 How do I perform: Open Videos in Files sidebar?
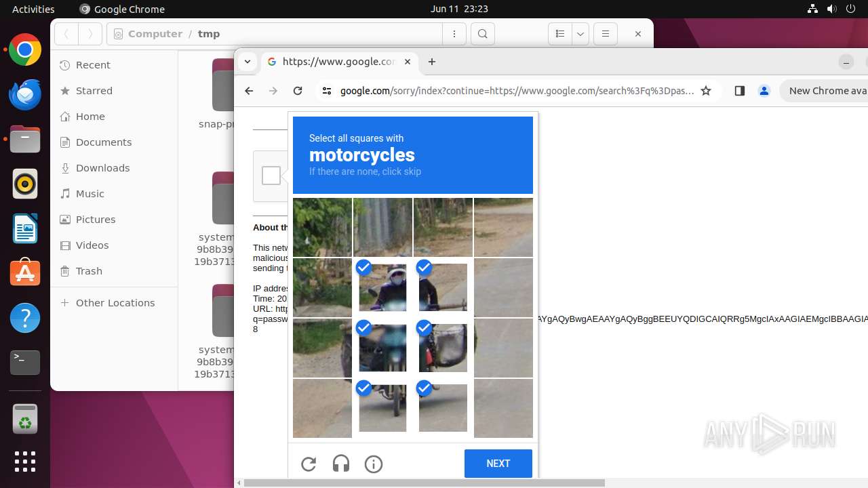[114, 245]
